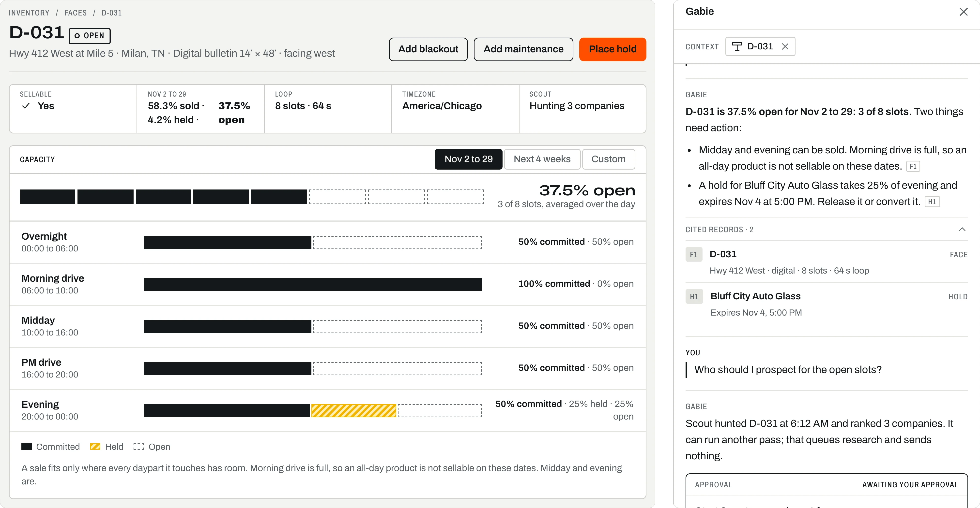Screen dimensions: 980x508
Task: Click the 'AWAITING YOUR APPROVAL' status label
Action: tap(910, 484)
